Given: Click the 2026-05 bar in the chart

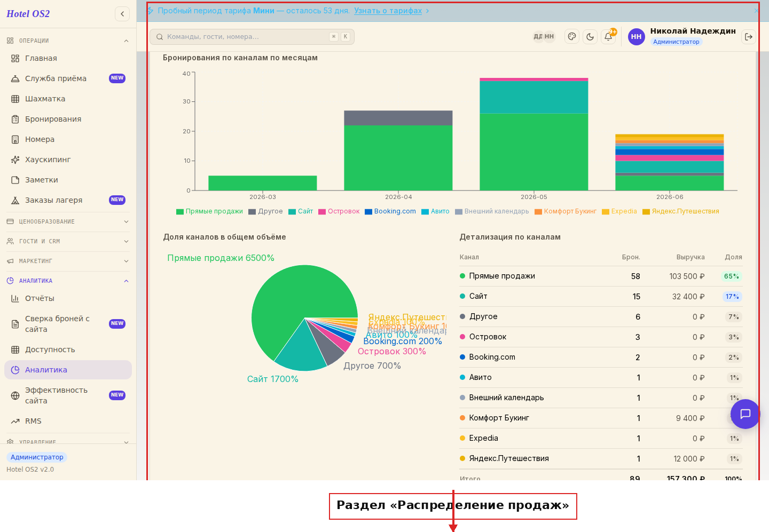Looking at the screenshot, I should pyautogui.click(x=534, y=134).
